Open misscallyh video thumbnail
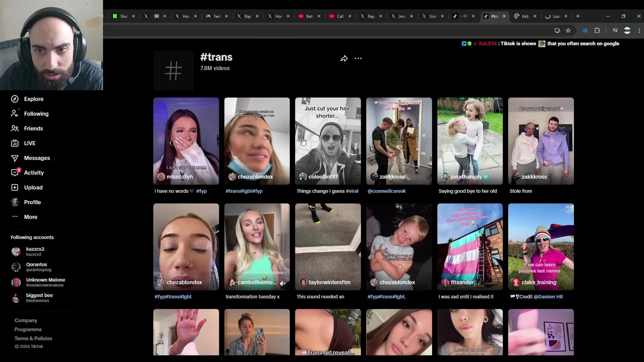 [186, 141]
